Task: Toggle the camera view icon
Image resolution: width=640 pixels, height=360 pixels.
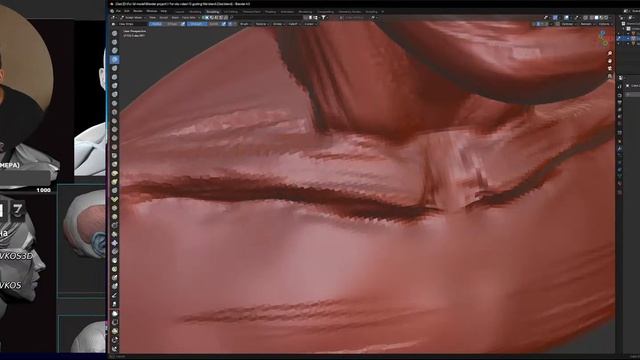Action: coord(610,69)
